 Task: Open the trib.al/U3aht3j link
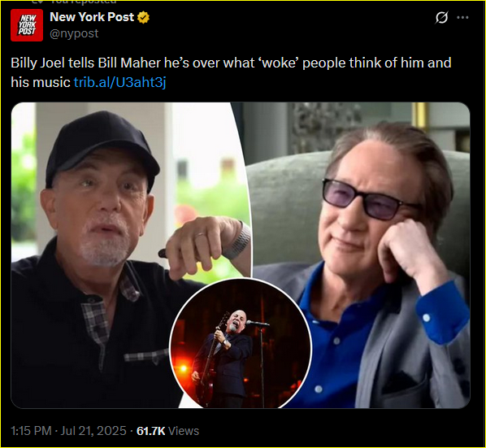[120, 82]
